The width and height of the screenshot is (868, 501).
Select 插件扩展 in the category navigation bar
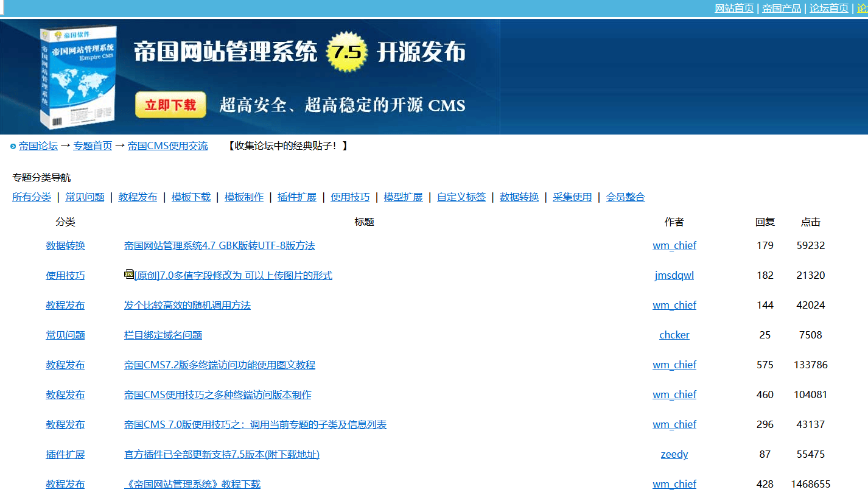point(297,197)
